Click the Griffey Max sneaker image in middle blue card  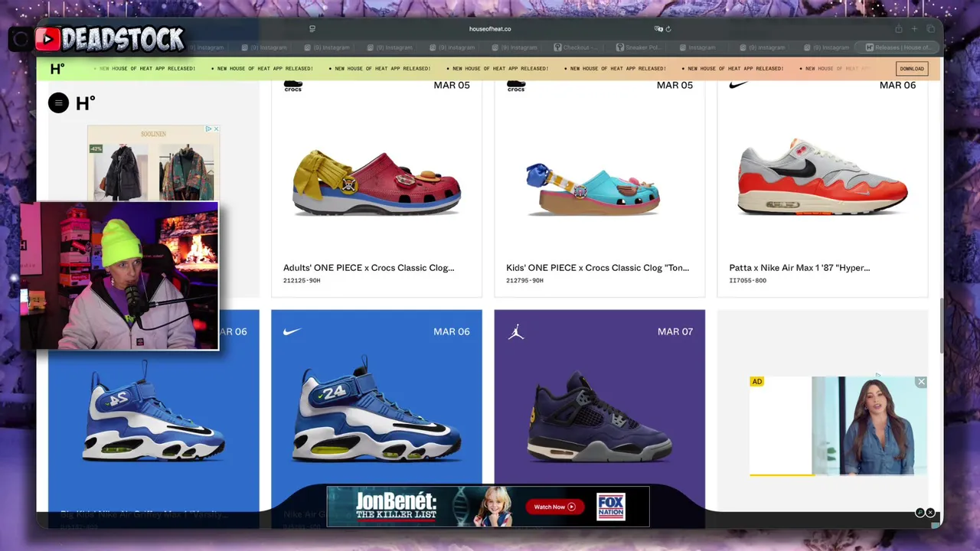click(377, 409)
